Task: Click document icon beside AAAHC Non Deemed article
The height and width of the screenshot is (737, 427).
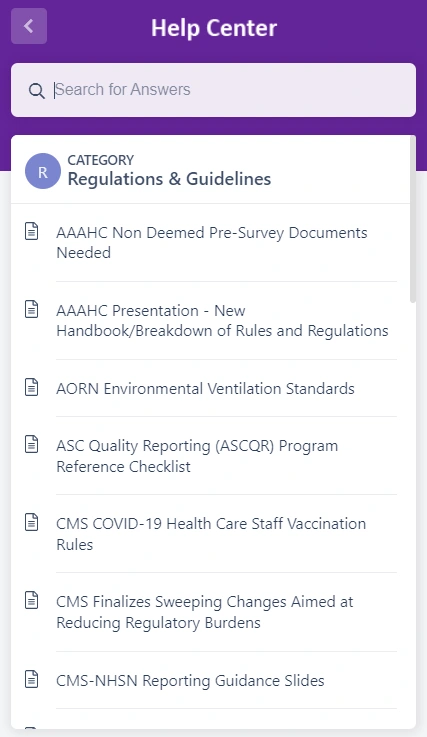Action: (32, 231)
